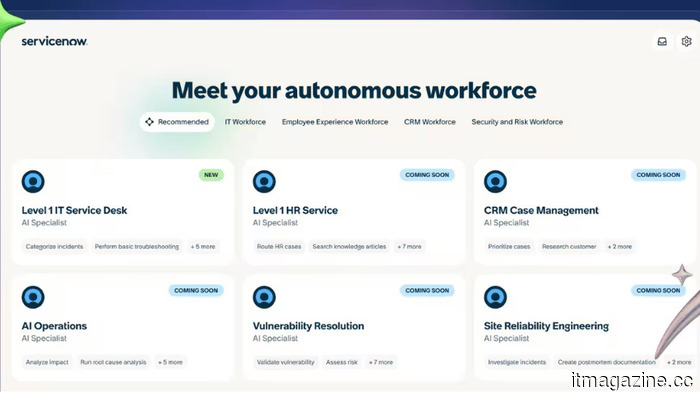Viewport: 700px width, 394px height.
Task: Click Run root cause analysis tag
Action: (113, 362)
